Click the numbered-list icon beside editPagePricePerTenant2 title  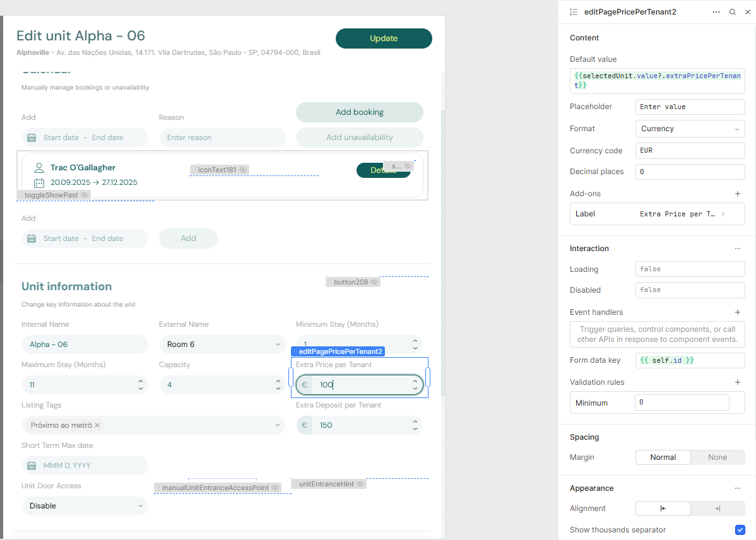coord(573,11)
